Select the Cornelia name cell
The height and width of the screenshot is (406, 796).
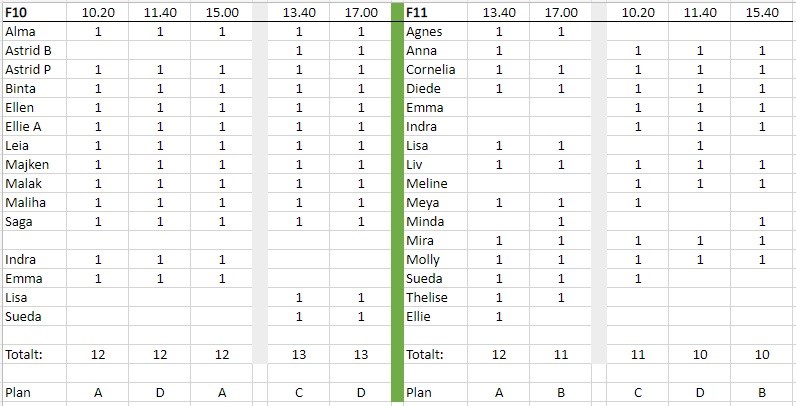tap(431, 70)
